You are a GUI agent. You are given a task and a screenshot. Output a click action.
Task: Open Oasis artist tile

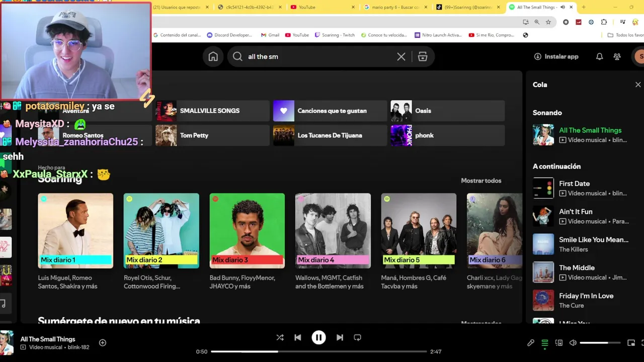[448, 111]
